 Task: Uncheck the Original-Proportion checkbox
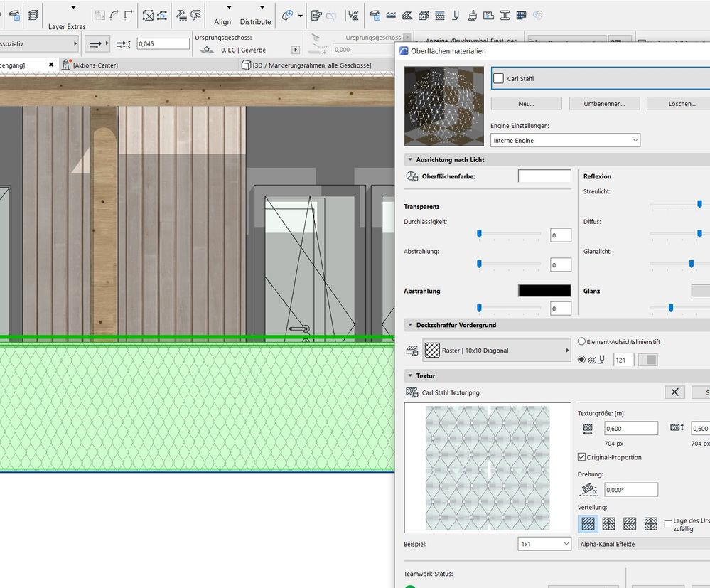click(x=583, y=457)
